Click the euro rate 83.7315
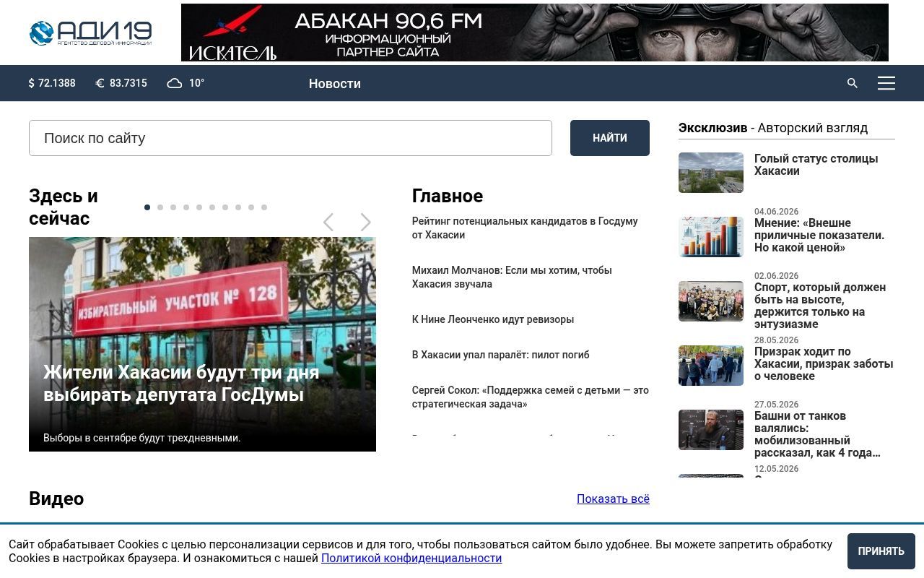 [121, 83]
